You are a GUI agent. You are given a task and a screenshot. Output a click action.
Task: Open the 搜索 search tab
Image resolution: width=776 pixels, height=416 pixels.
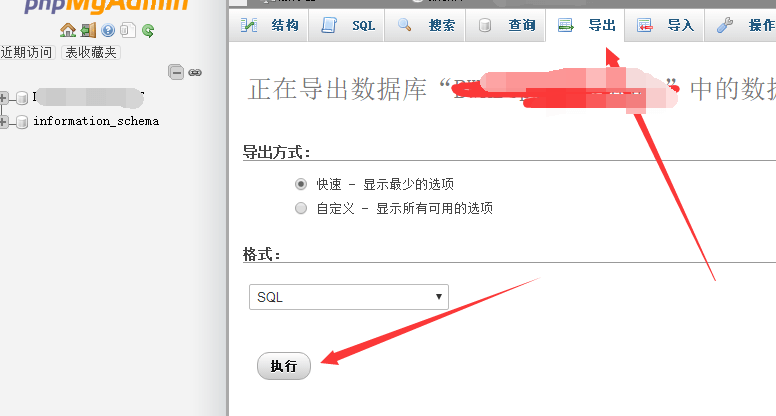click(x=428, y=25)
